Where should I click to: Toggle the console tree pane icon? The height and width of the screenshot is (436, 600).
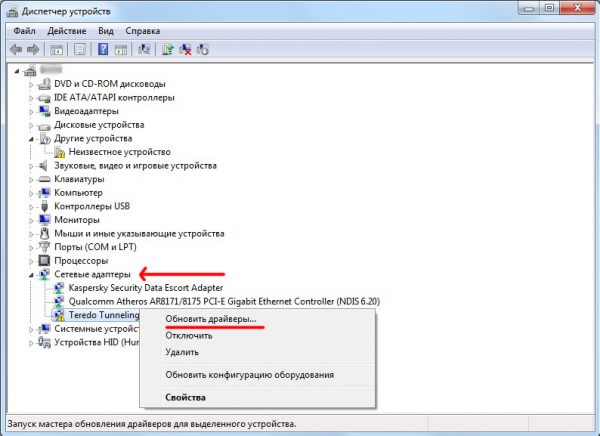(57, 49)
